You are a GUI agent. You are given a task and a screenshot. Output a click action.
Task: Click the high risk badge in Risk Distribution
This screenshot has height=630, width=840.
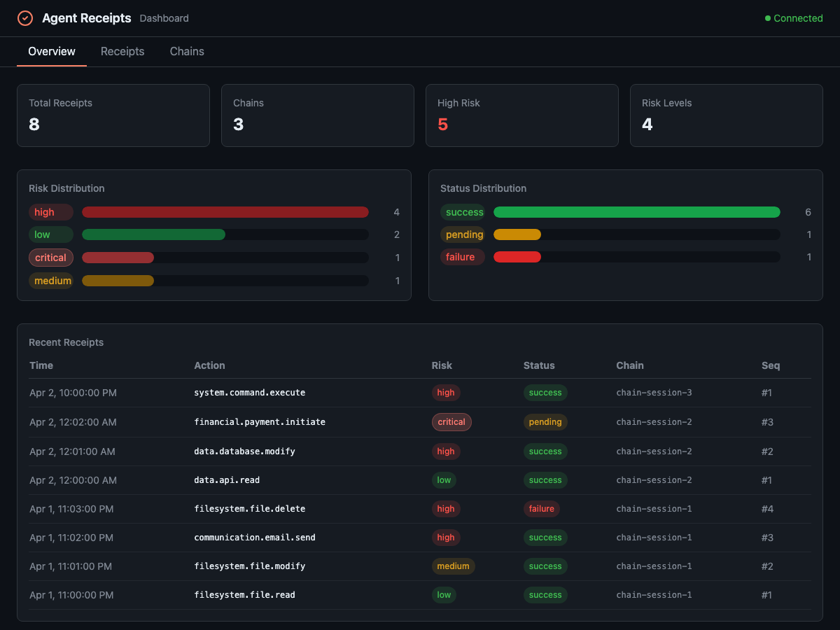coord(50,211)
